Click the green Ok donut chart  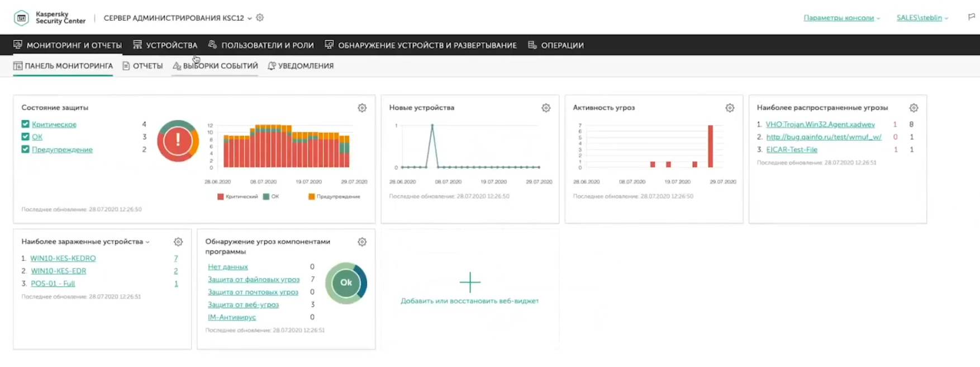346,283
